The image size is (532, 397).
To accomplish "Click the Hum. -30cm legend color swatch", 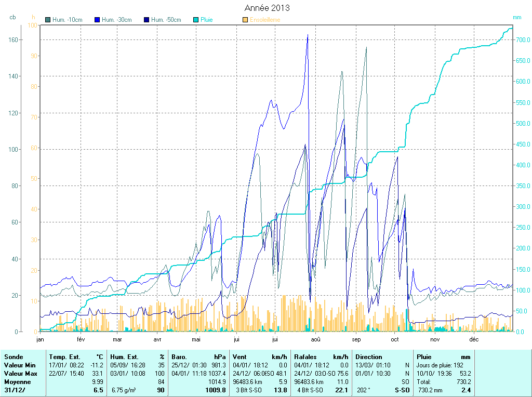I will point(97,20).
